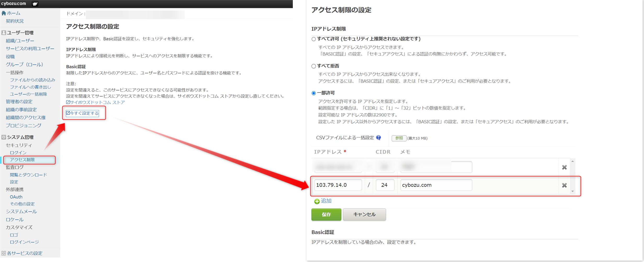This screenshot has height=262, width=644.
Task: Open 設定 under 監査ログ
Action: tap(14, 182)
